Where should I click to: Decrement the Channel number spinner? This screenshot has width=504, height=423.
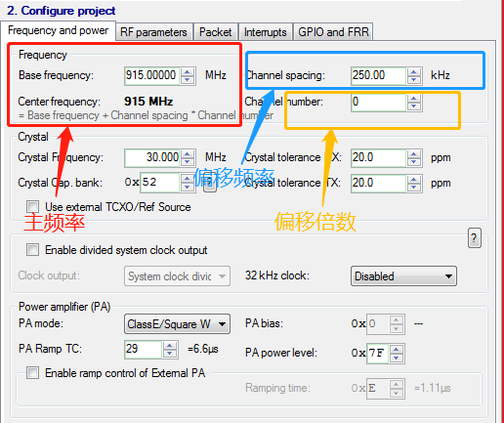(x=414, y=106)
